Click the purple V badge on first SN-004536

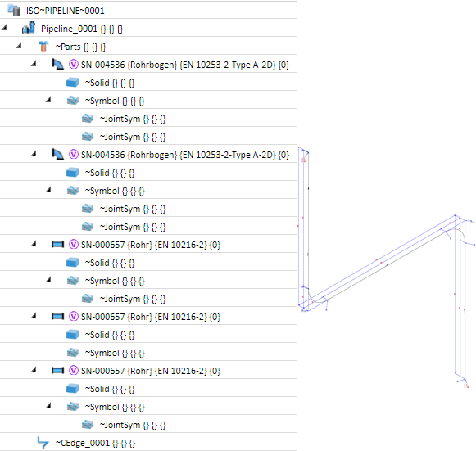[74, 65]
